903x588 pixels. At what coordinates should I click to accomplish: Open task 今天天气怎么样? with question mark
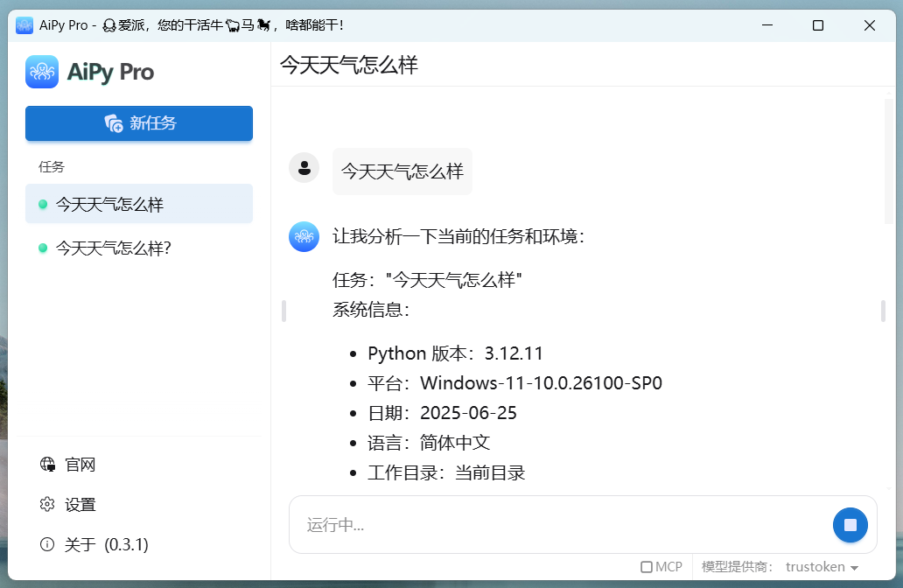[139, 248]
